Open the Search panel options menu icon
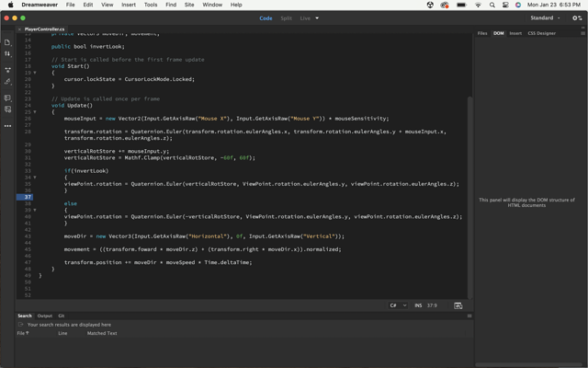 pyautogui.click(x=469, y=316)
